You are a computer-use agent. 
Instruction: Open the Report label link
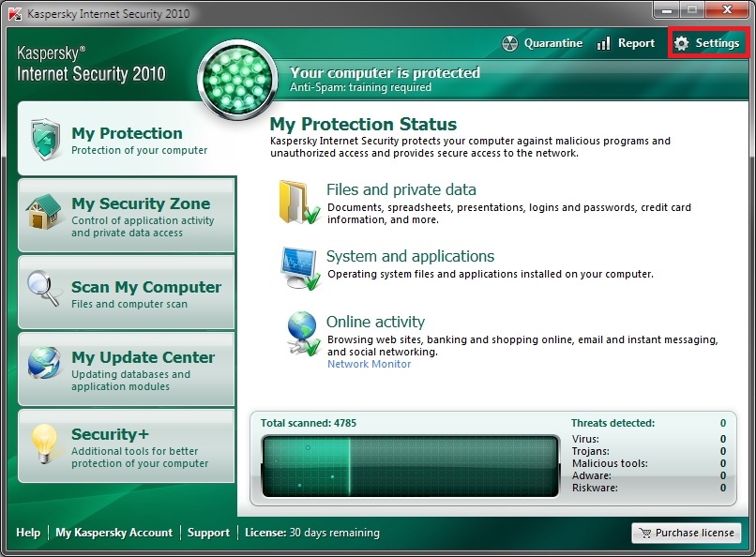(x=637, y=43)
